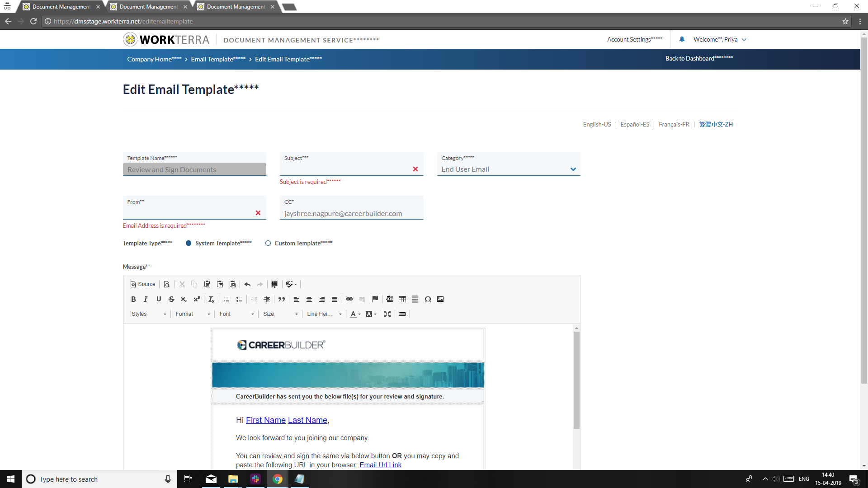Select System Template radio button

189,243
